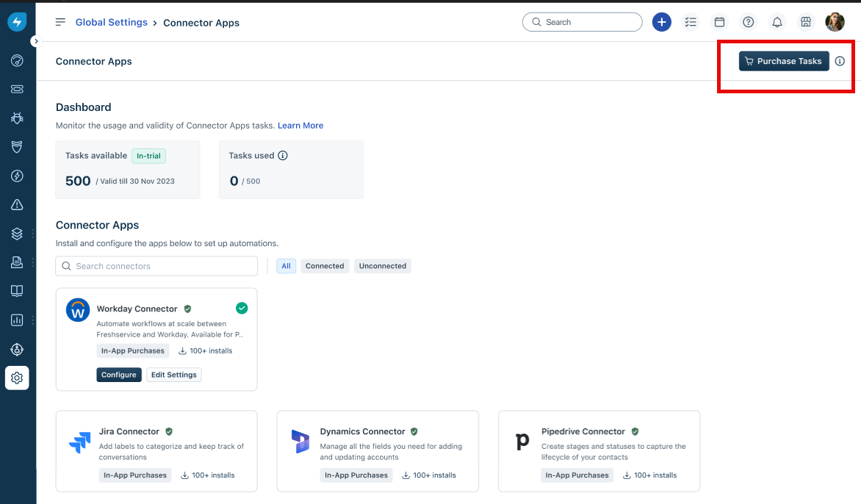Open the marketplace store icon
This screenshot has height=504, width=861.
click(x=806, y=22)
